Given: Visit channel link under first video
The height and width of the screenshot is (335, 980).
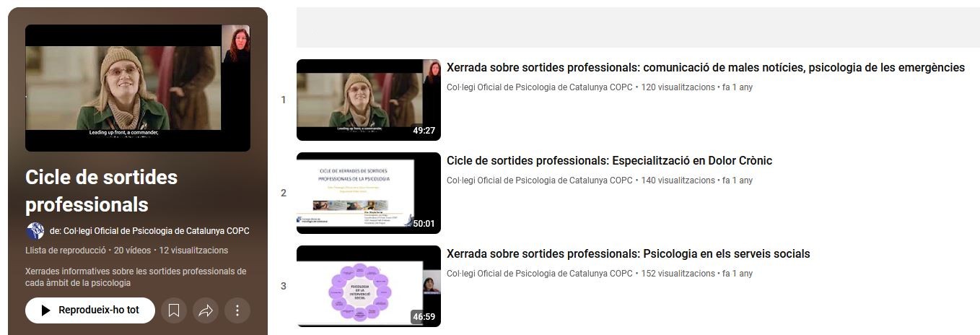Looking at the screenshot, I should (x=540, y=87).
